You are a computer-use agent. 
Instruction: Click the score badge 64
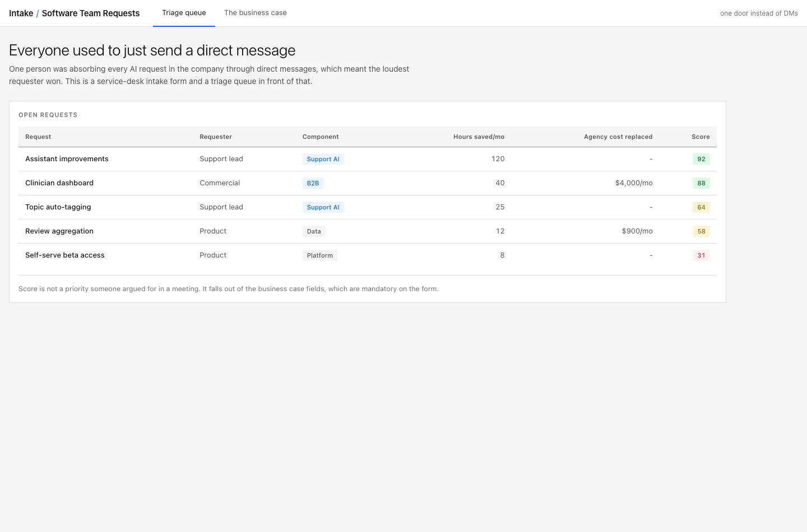[x=701, y=207]
